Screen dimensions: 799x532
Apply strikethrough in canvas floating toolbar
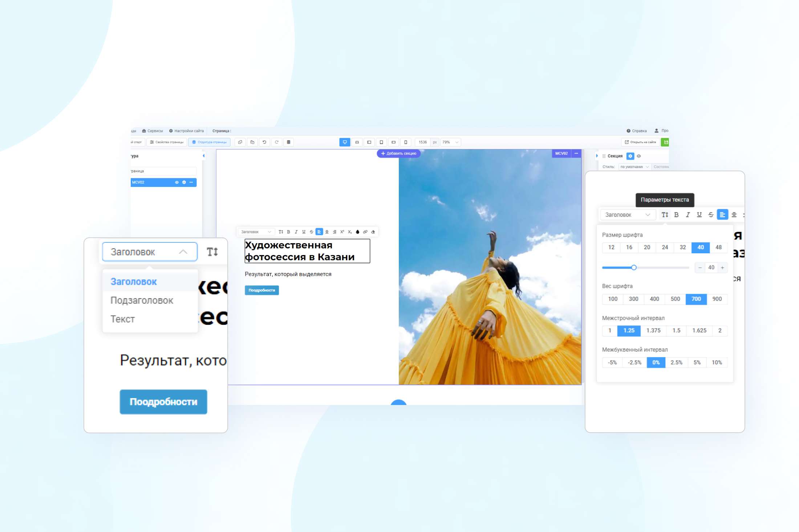click(312, 232)
